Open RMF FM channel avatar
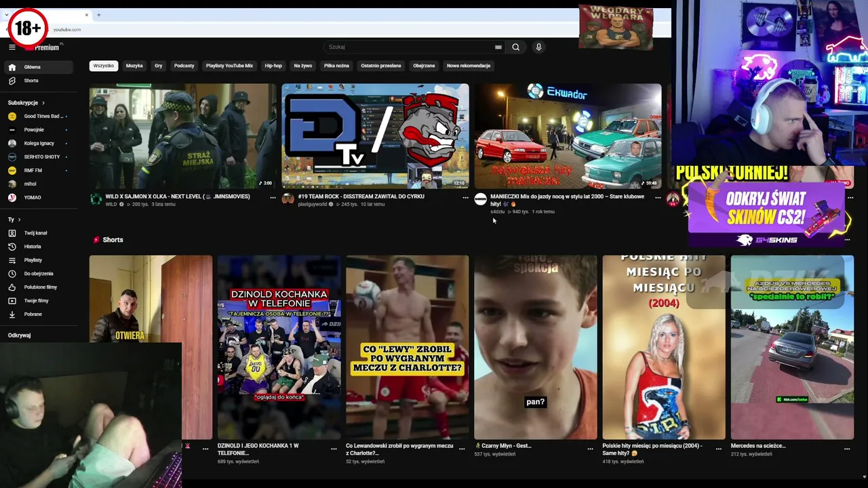868x488 pixels. (12, 170)
